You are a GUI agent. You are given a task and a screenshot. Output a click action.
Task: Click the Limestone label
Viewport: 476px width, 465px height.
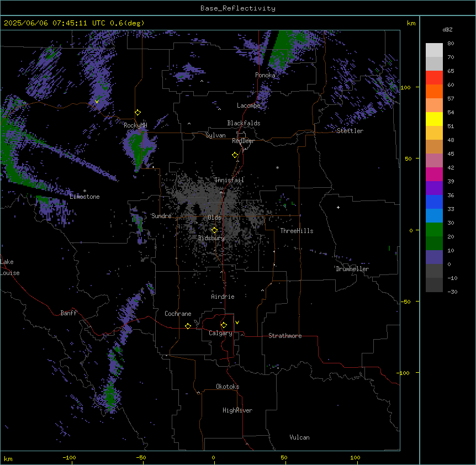84,197
